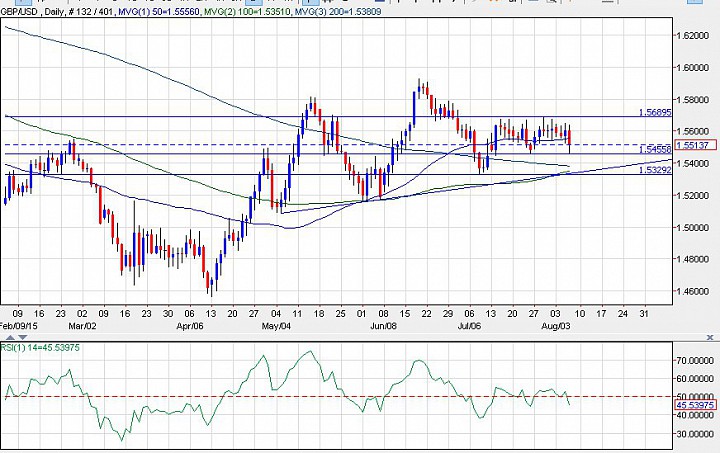This screenshot has height=453, width=720.
Task: Click the 1.46000 price axis label
Action: (x=693, y=291)
